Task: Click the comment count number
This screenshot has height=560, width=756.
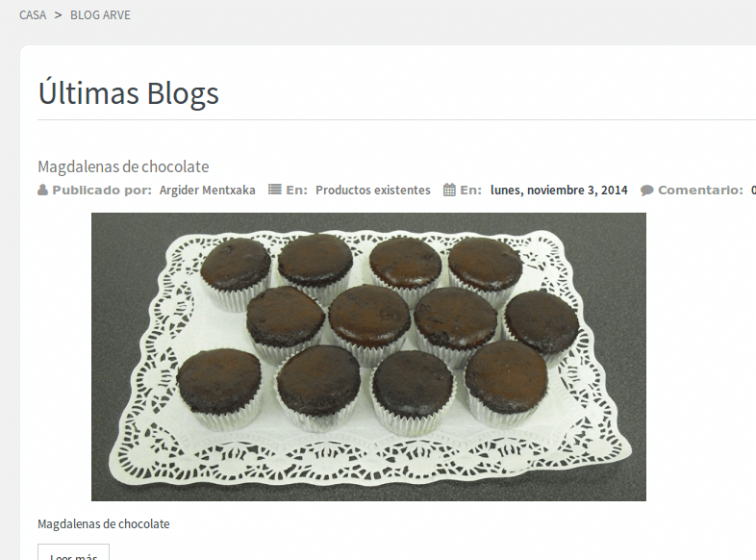Action: (753, 191)
